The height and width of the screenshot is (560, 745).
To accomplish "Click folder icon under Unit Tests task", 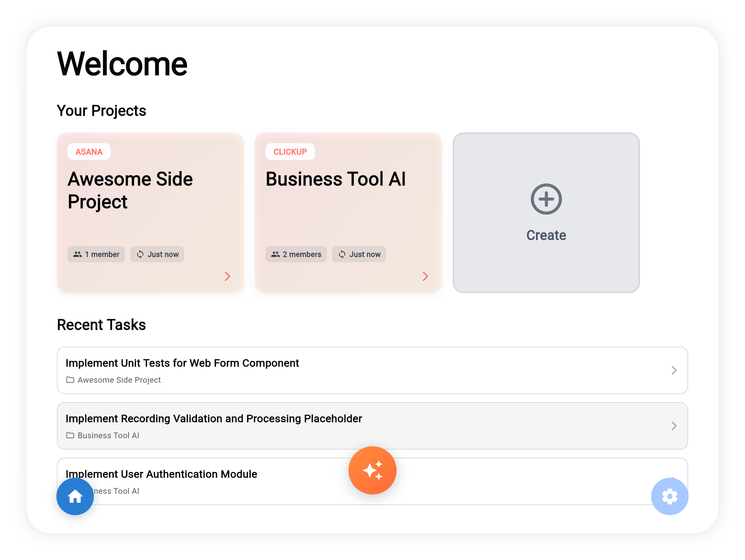I will (x=70, y=380).
